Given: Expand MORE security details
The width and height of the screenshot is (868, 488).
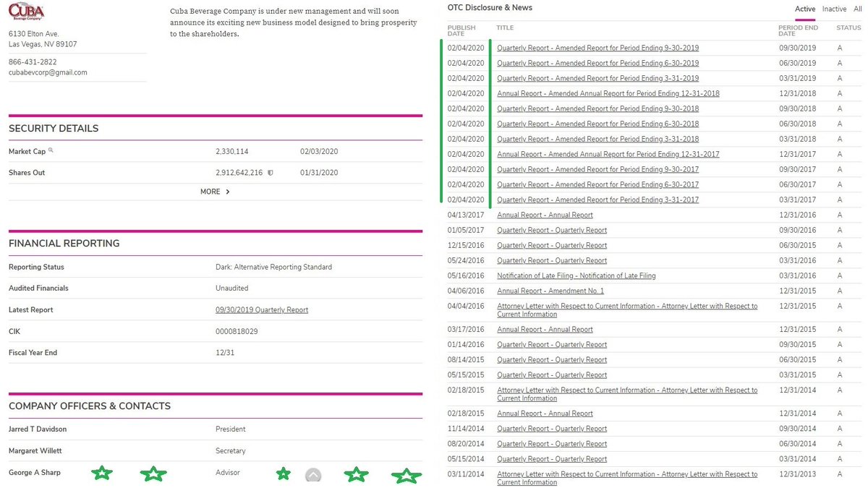Looking at the screenshot, I should (x=215, y=192).
